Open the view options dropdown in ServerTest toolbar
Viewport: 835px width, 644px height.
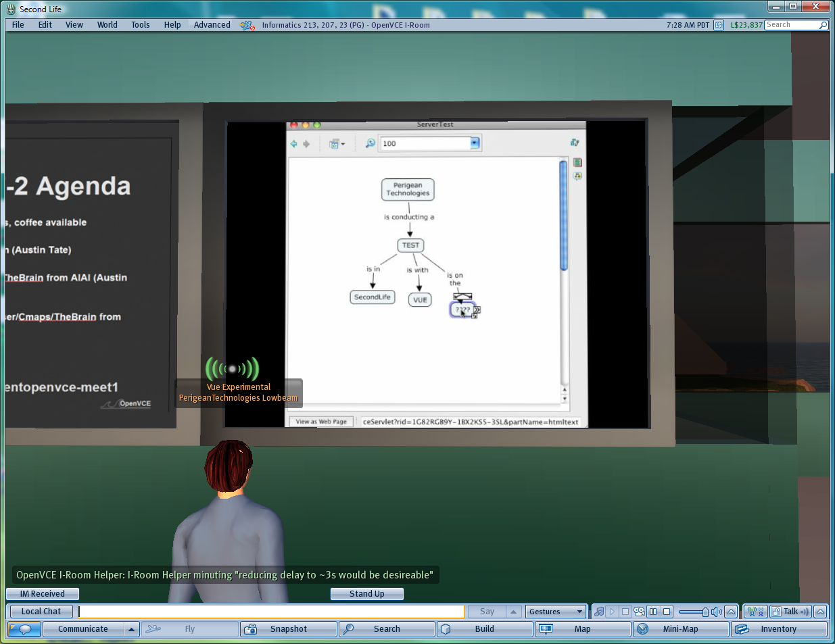(336, 144)
